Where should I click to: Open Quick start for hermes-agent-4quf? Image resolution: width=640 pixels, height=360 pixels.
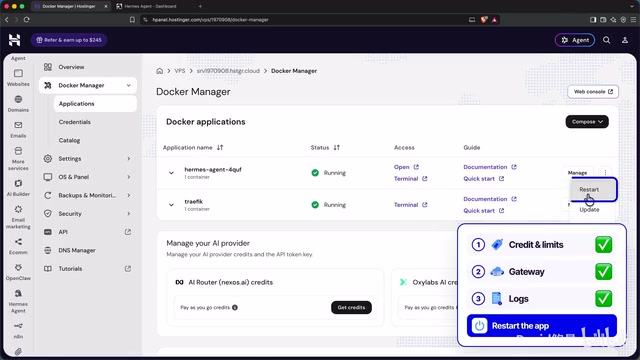pos(483,178)
